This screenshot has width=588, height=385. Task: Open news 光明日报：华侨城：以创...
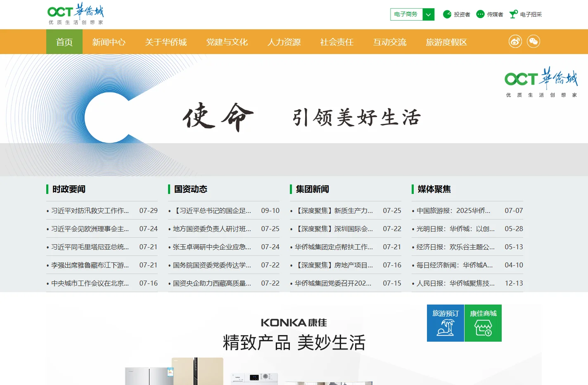(455, 229)
